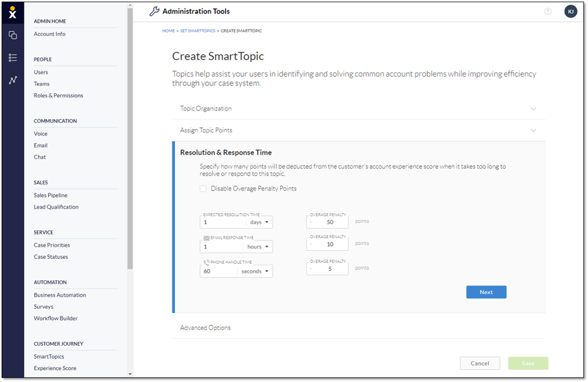Expand the Assign Topic Points section
Screen dimensions: 588x382
pos(358,130)
